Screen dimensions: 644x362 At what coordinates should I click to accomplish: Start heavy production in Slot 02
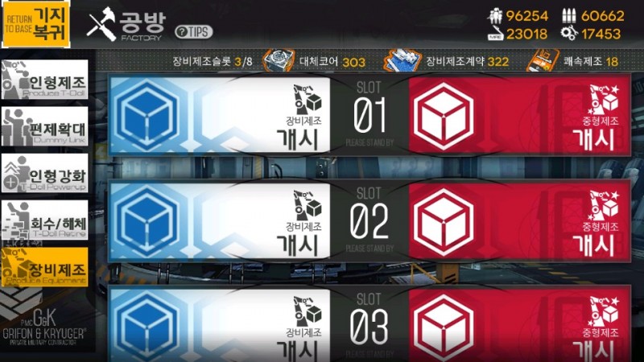pos(519,220)
